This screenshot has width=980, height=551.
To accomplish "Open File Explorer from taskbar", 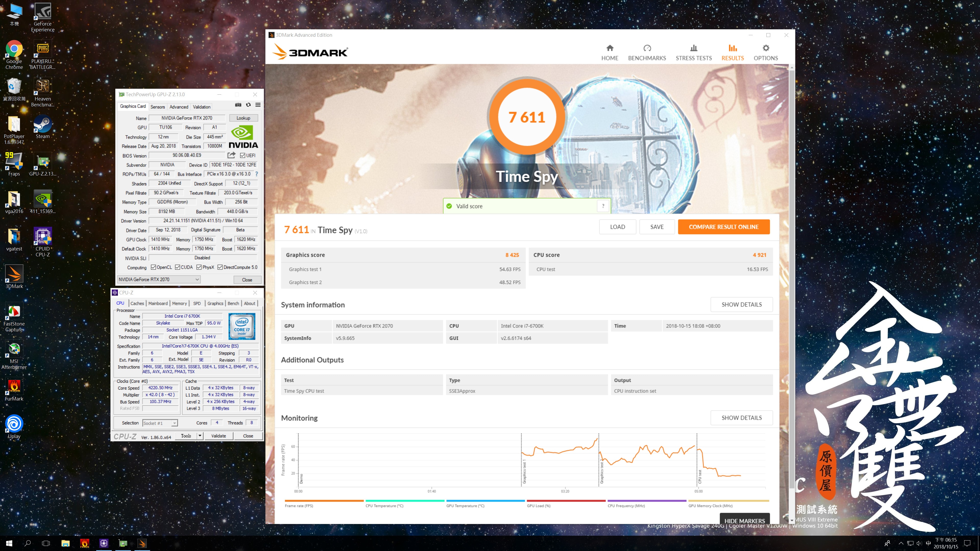I will [65, 543].
